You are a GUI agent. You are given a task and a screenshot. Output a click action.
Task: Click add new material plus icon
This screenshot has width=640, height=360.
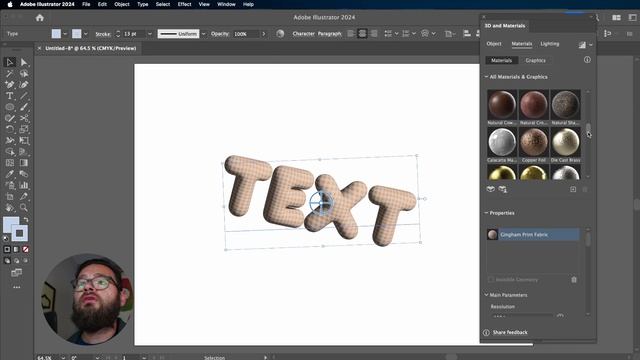coord(573,189)
